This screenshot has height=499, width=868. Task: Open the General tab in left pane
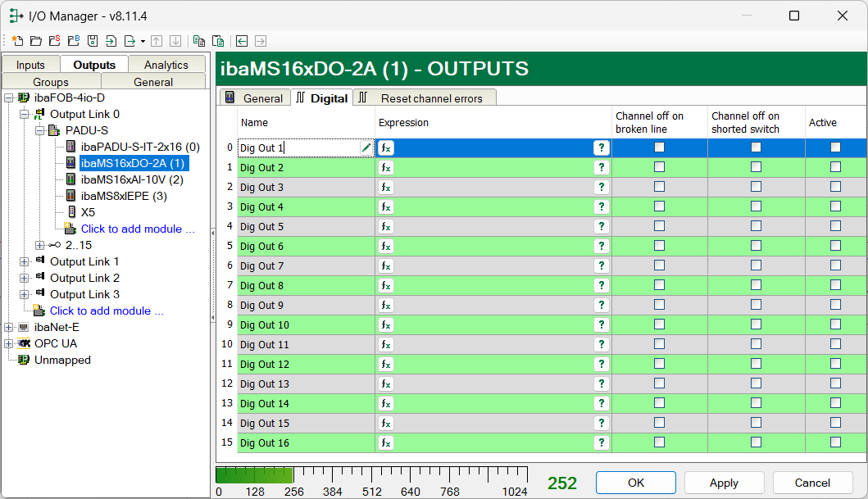coord(153,82)
